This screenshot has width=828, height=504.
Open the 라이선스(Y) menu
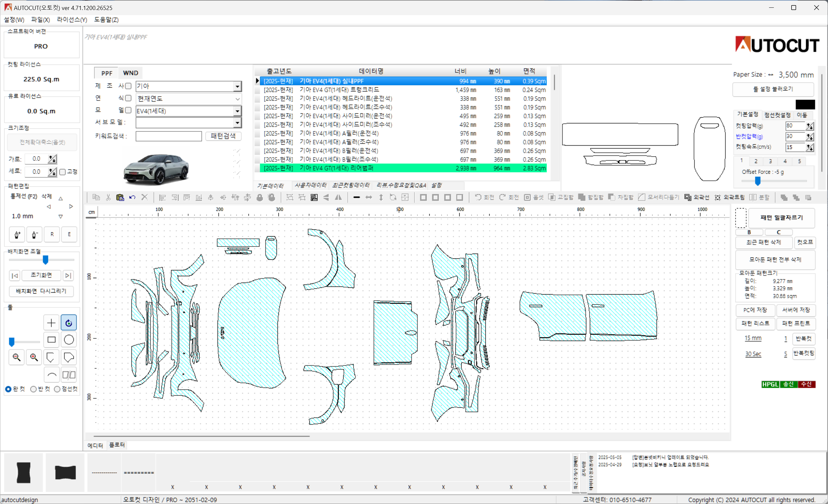coord(72,20)
